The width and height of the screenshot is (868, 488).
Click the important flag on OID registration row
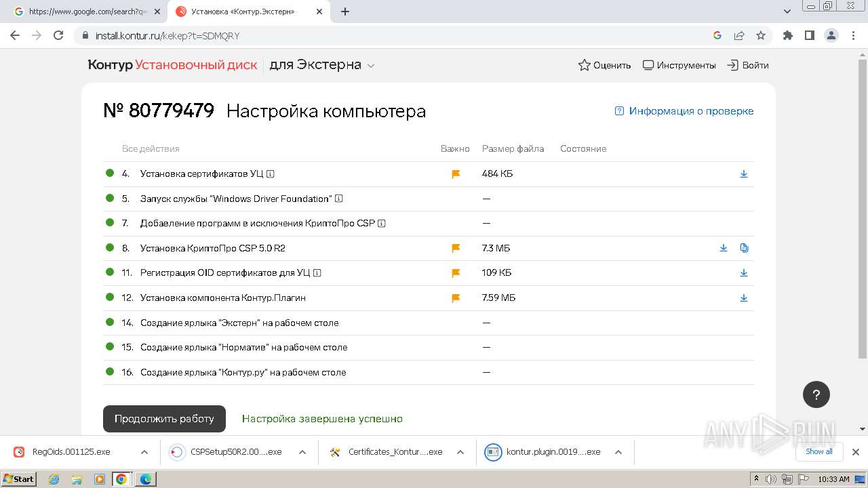pos(456,273)
